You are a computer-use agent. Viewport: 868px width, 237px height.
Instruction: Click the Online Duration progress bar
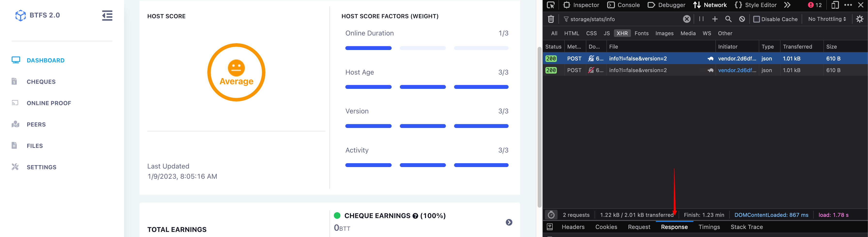pos(368,48)
